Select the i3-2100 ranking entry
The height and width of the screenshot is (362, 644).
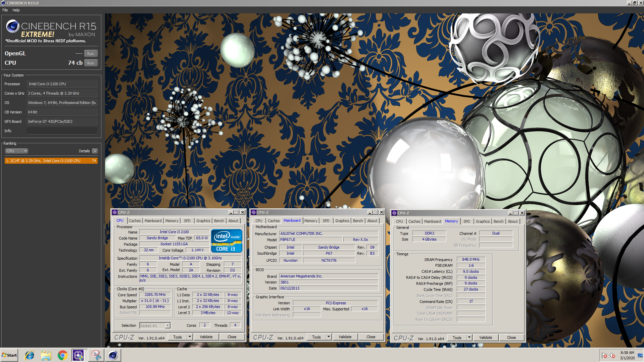(51, 161)
